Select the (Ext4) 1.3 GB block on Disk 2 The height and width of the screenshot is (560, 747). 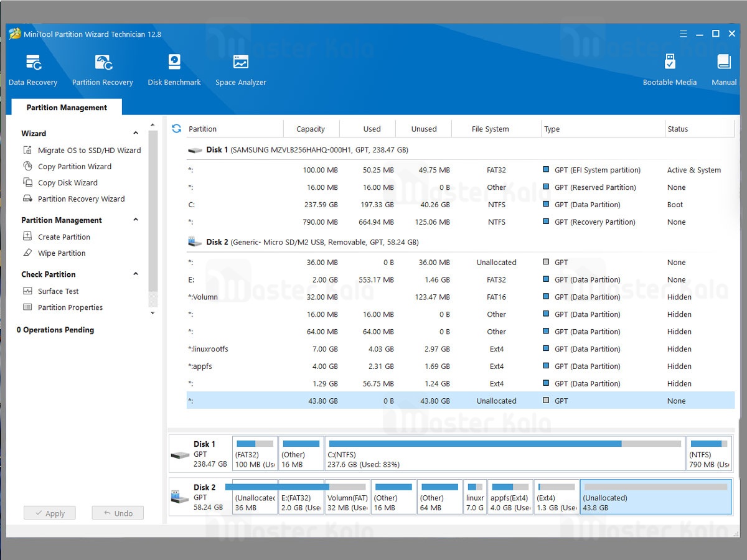pyautogui.click(x=557, y=497)
